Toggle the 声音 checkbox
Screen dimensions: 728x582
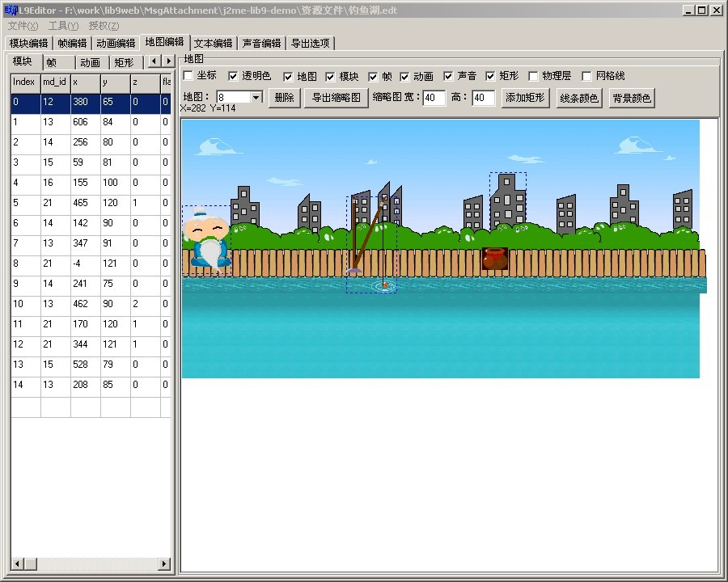448,76
